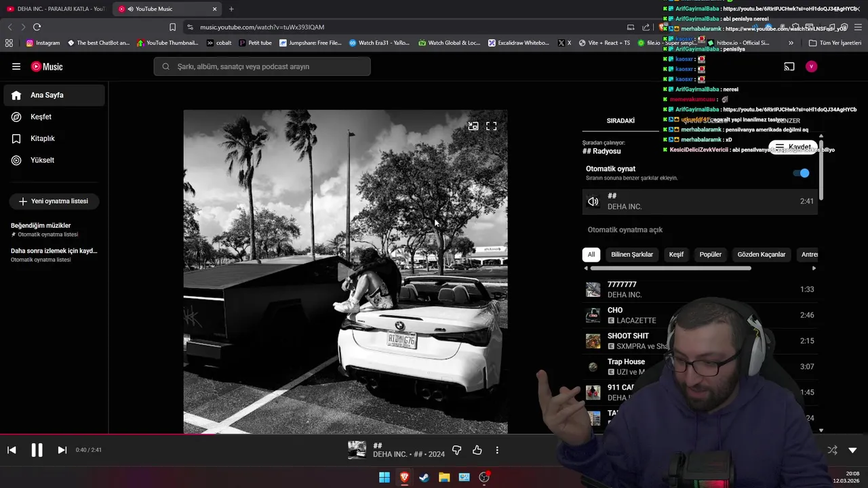Click the now playing ## queue row
This screenshot has width=868, height=488.
[x=700, y=201]
